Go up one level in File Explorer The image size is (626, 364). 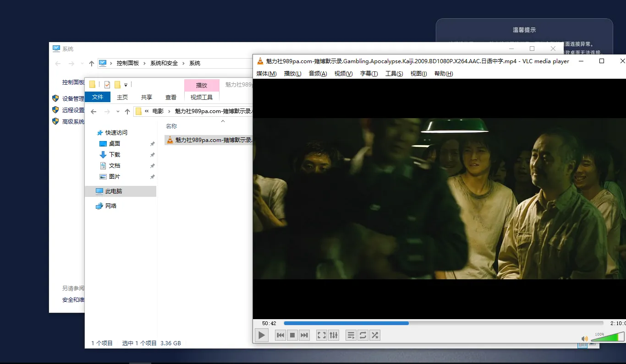click(x=127, y=111)
